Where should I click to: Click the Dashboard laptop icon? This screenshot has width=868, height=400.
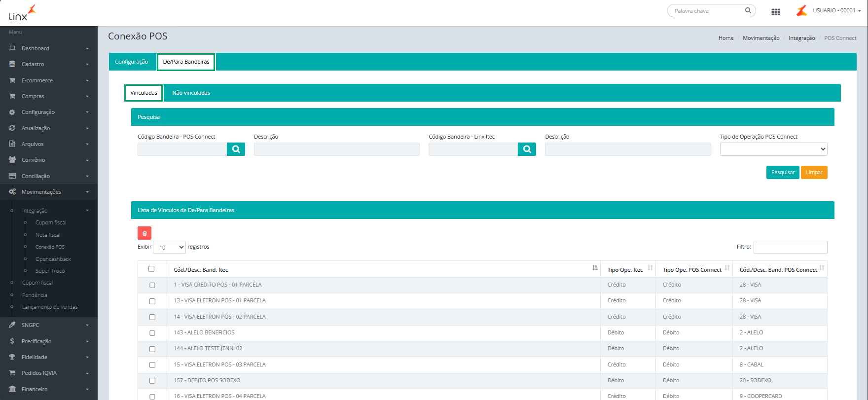coord(12,48)
